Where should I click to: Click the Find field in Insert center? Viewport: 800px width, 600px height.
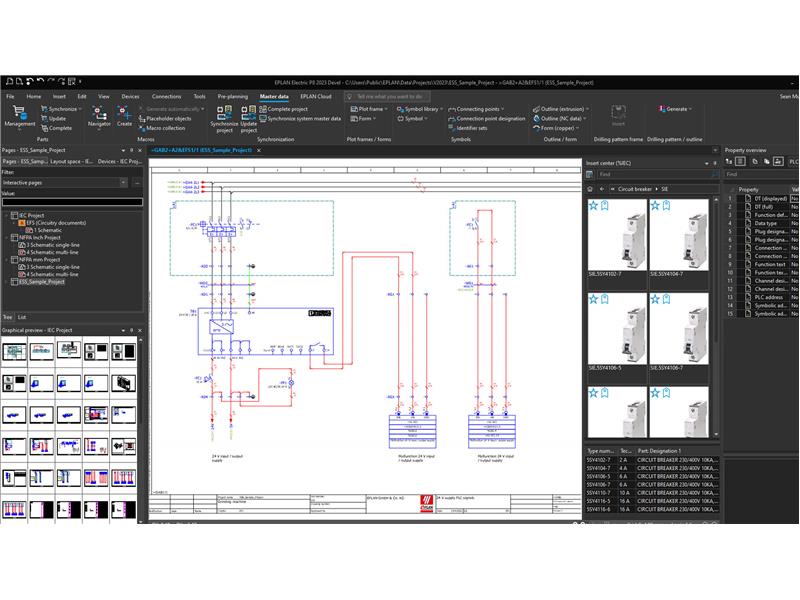653,174
